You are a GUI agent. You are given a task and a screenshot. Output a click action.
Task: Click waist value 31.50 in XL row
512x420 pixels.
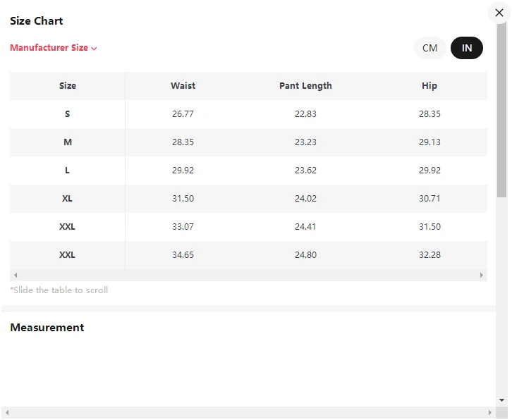tap(183, 199)
